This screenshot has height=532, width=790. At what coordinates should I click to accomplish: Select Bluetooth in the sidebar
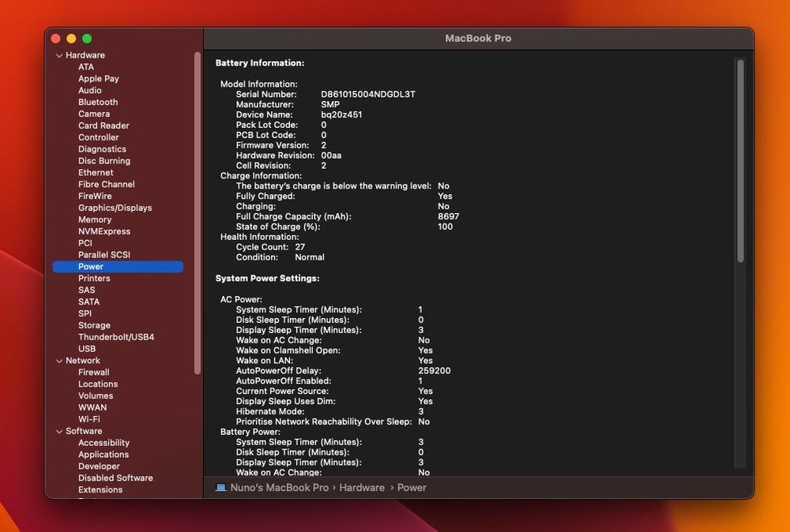(98, 102)
